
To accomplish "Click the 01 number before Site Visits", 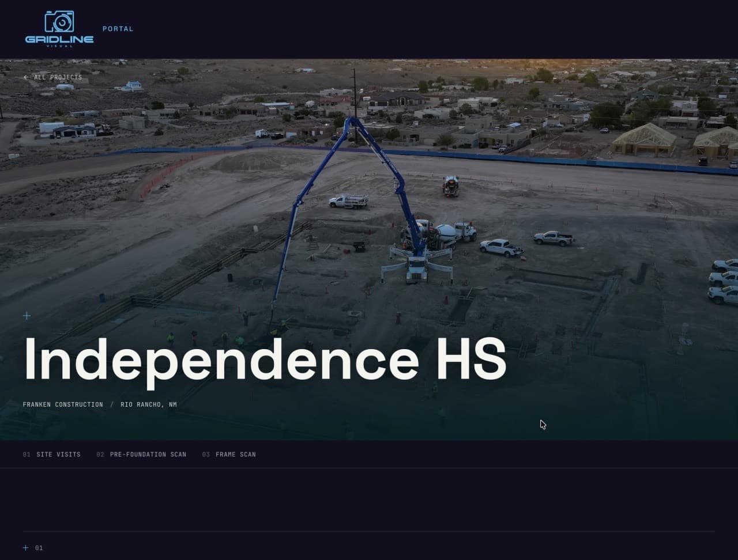I will pyautogui.click(x=27, y=455).
